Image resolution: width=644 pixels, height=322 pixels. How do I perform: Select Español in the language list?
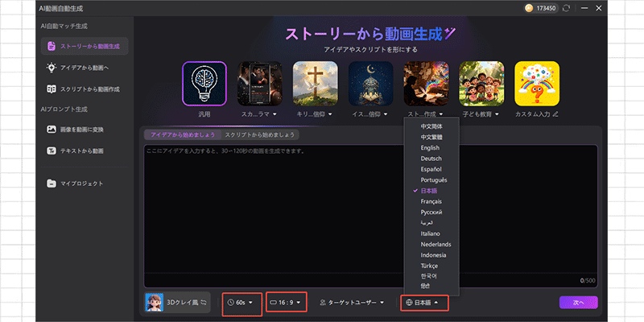[431, 169]
